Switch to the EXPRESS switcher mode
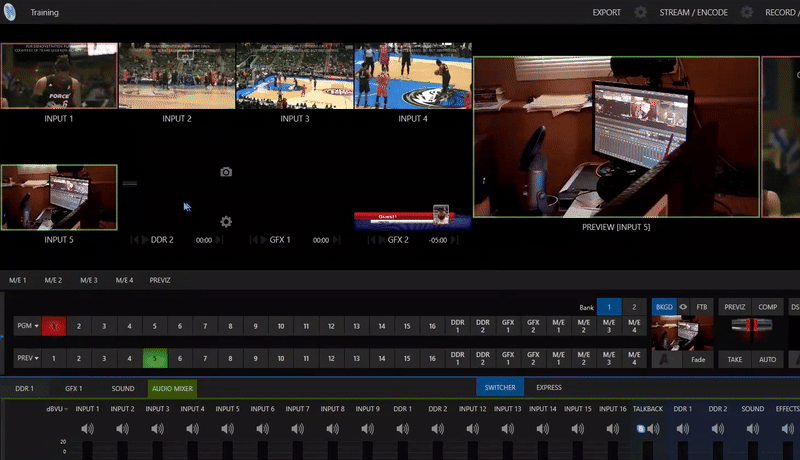The image size is (800, 460). pyautogui.click(x=549, y=388)
